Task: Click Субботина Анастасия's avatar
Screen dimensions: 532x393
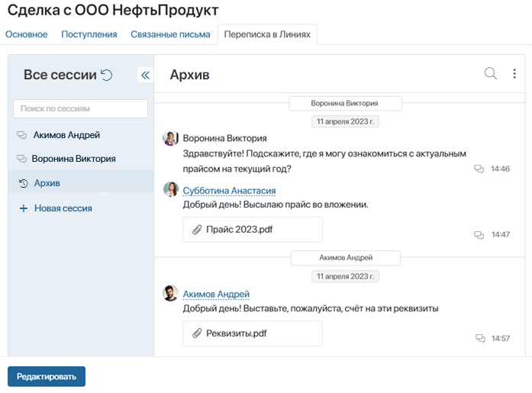Action: [x=171, y=189]
